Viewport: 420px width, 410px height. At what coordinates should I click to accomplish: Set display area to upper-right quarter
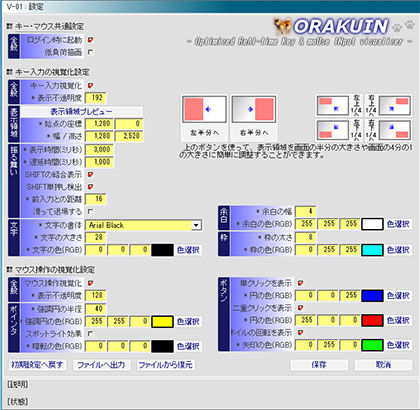pos(395,105)
